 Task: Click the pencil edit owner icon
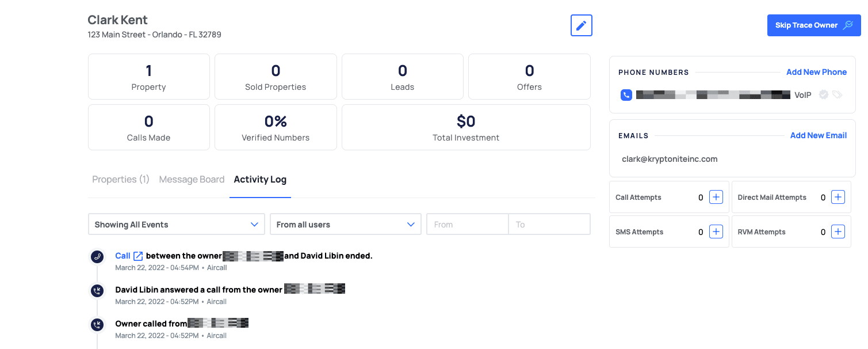tap(581, 25)
